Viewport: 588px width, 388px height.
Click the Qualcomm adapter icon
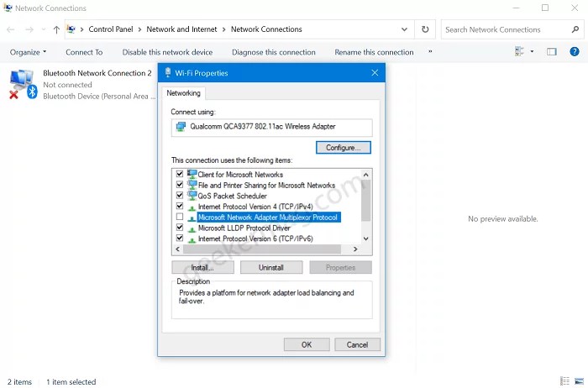click(x=181, y=127)
